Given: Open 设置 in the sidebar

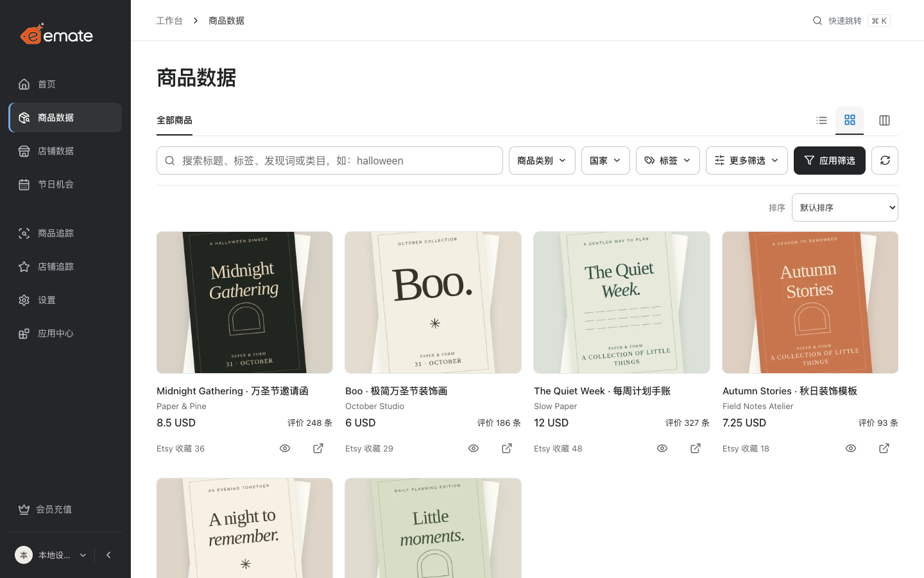Looking at the screenshot, I should [65, 300].
